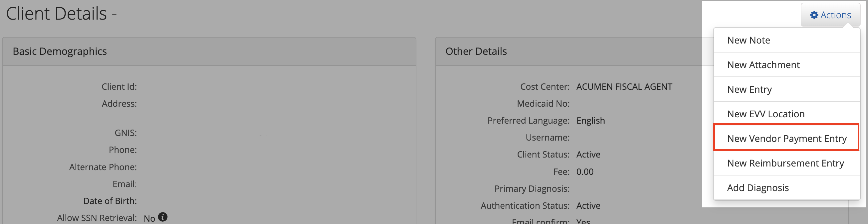Click the Preferred Language English value
Image resolution: width=868 pixels, height=224 pixels.
[590, 120]
